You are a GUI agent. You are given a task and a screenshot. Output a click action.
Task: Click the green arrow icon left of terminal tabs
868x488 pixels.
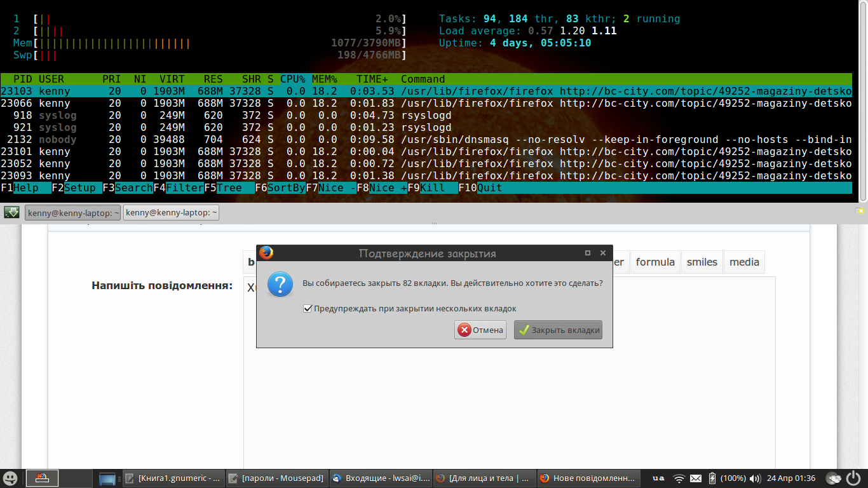pos(11,212)
